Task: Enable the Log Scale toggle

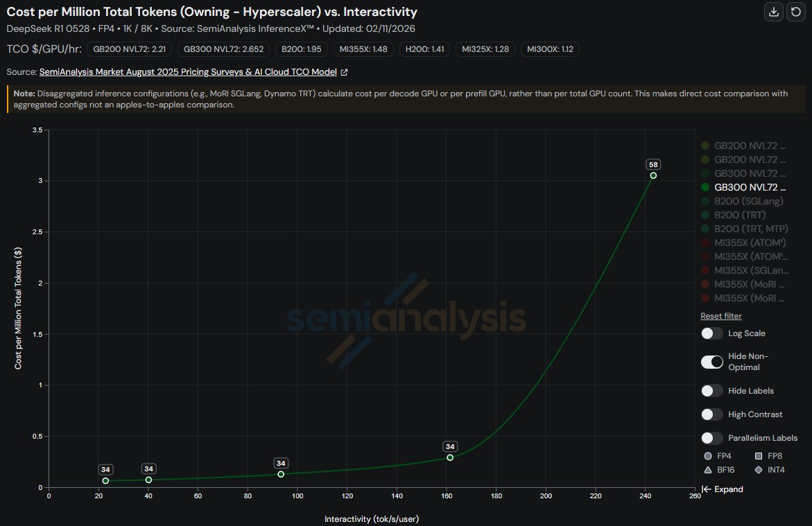Action: click(x=711, y=333)
